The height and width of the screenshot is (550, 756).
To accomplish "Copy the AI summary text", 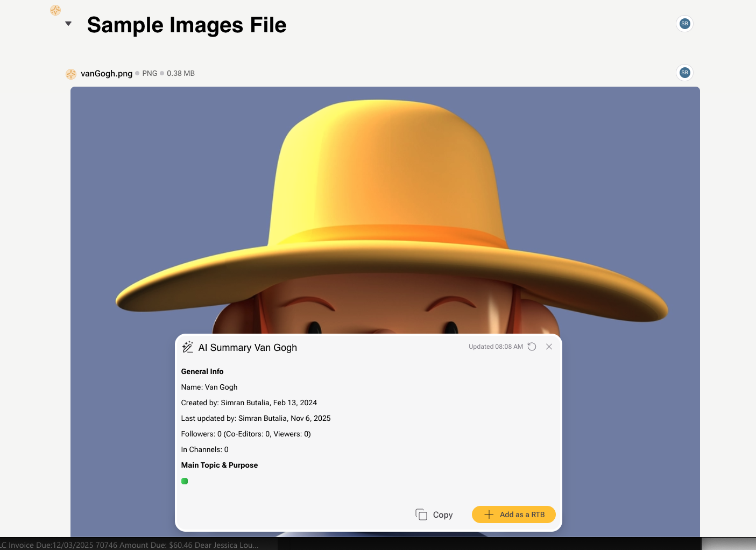I will pos(434,514).
